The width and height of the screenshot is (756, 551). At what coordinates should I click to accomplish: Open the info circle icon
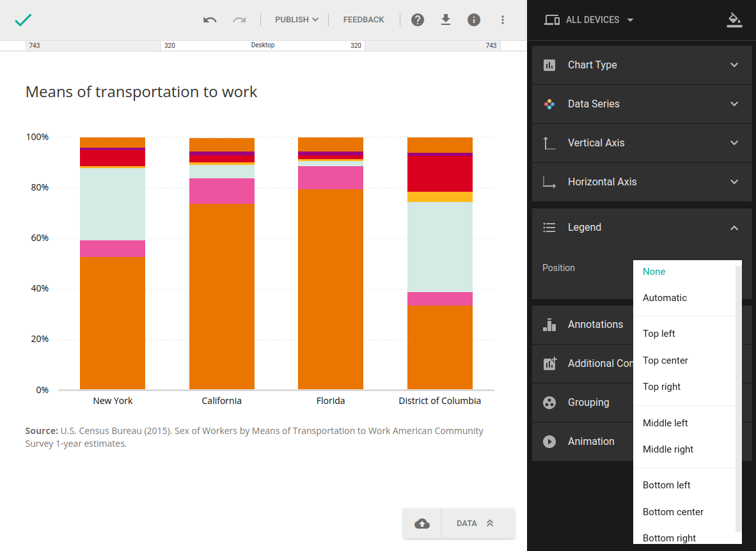point(474,20)
